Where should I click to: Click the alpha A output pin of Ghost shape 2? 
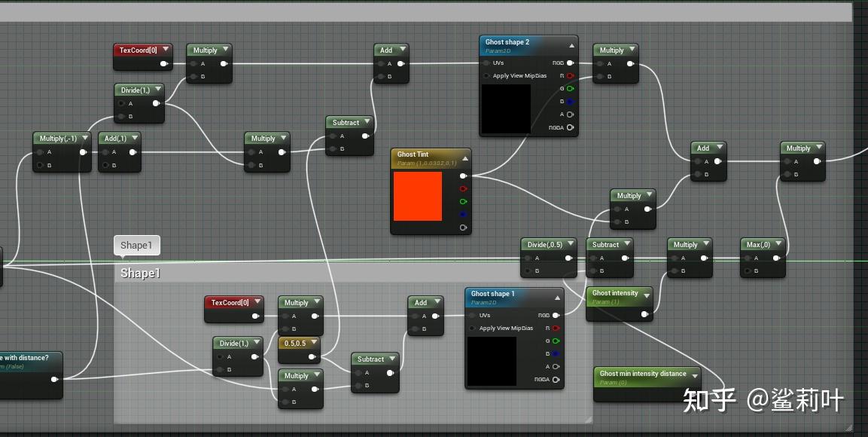570,115
